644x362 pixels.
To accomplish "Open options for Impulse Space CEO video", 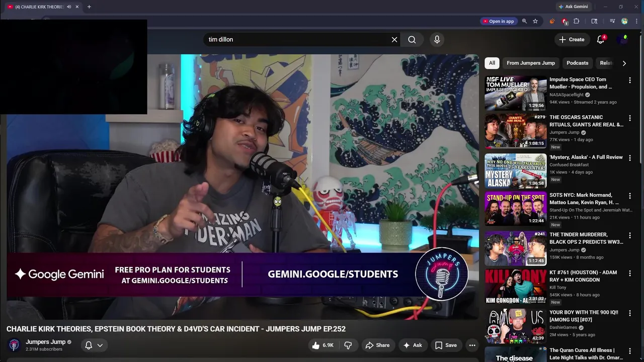I will pos(629,80).
